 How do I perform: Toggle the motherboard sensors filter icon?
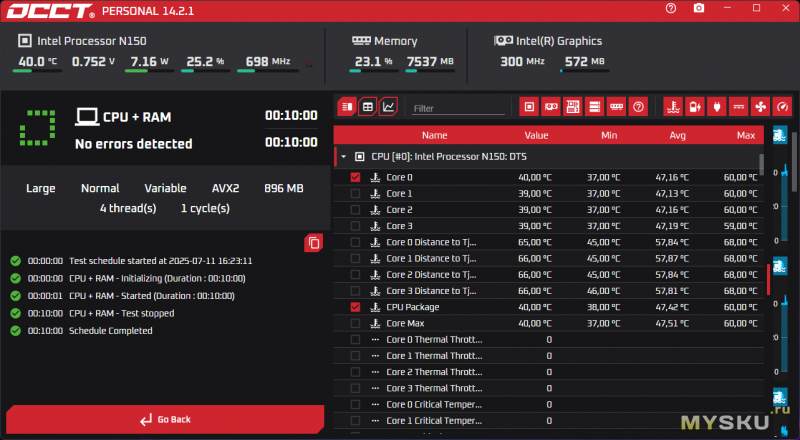[572, 107]
